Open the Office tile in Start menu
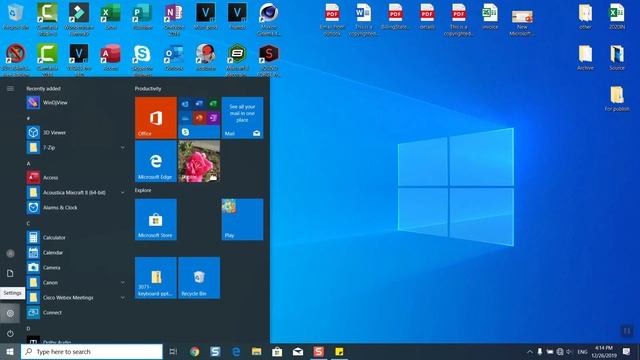Image resolution: width=640 pixels, height=360 pixels. coord(156,118)
